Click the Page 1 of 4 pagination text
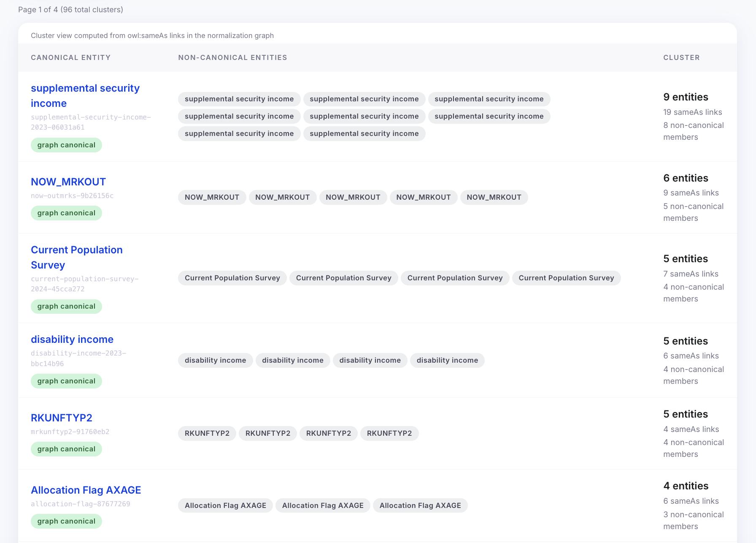Screen dimensions: 756x543 pos(70,9)
